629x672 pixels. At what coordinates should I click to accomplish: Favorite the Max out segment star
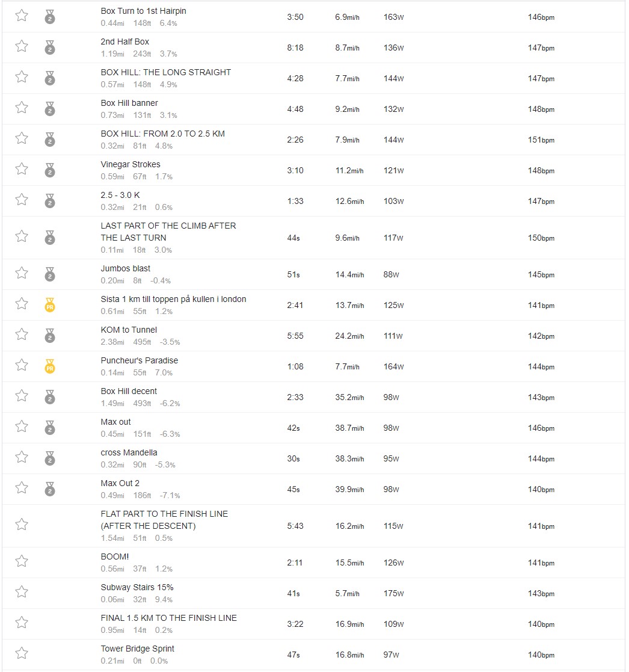22,427
